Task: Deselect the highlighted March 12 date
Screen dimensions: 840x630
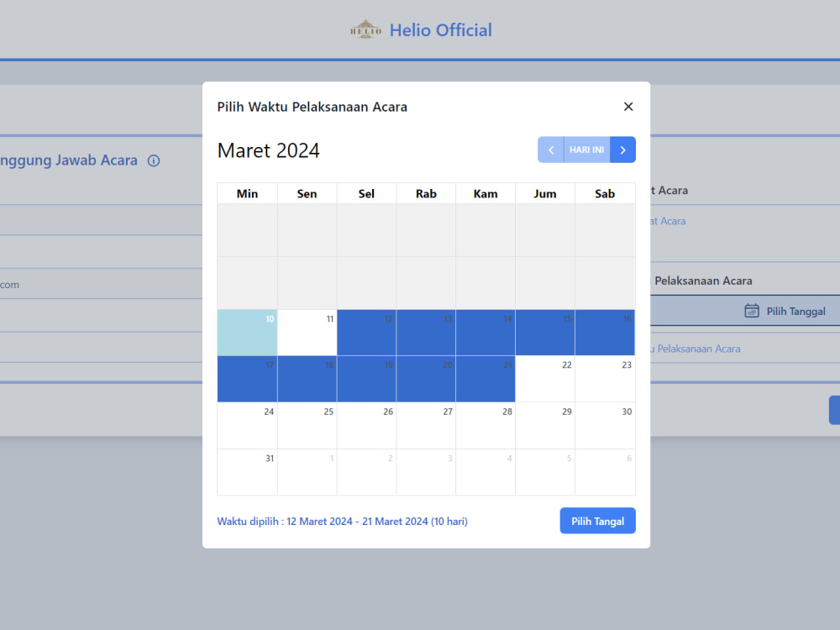Action: (x=366, y=333)
